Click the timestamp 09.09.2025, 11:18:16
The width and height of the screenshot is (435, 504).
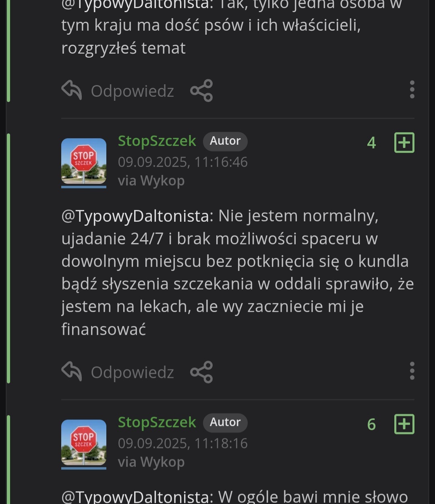coord(182,444)
